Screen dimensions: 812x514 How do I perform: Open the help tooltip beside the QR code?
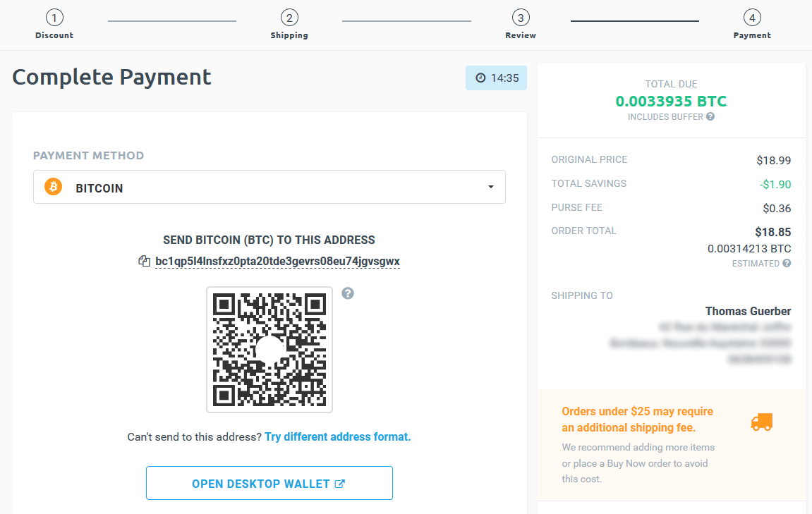pos(348,293)
